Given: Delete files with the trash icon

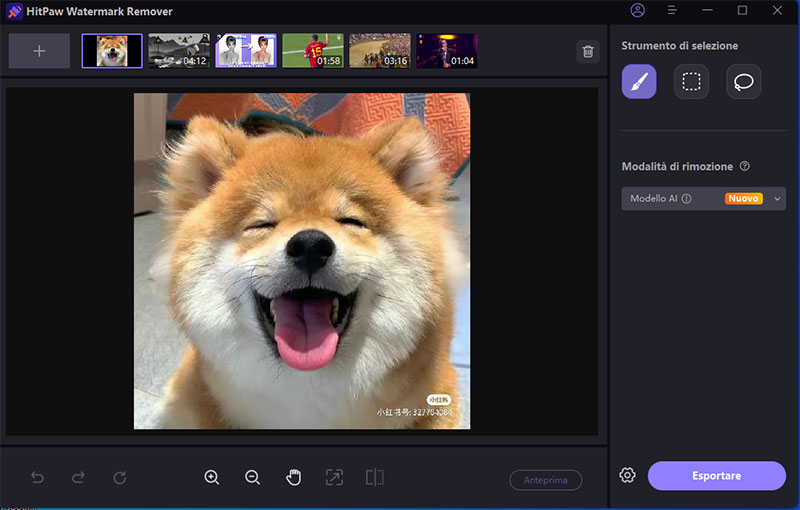Looking at the screenshot, I should coord(588,51).
